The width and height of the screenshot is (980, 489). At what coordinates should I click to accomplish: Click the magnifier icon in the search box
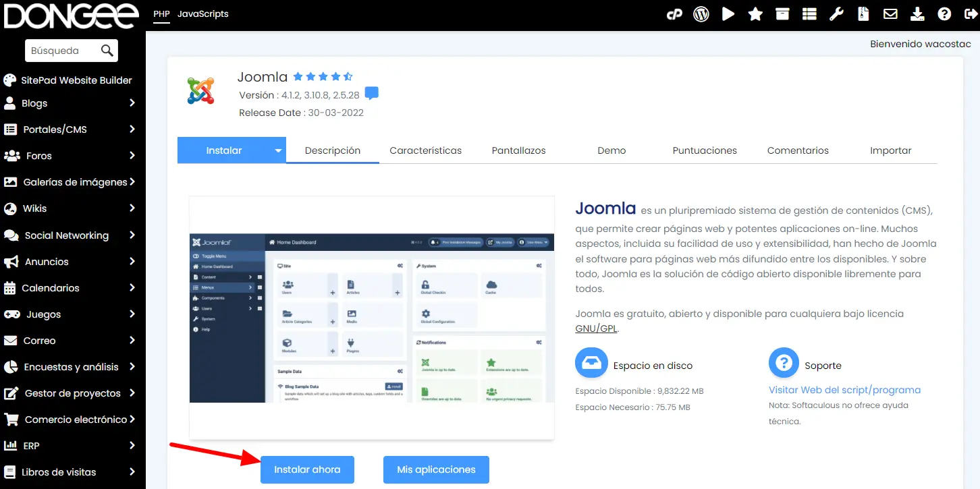107,51
